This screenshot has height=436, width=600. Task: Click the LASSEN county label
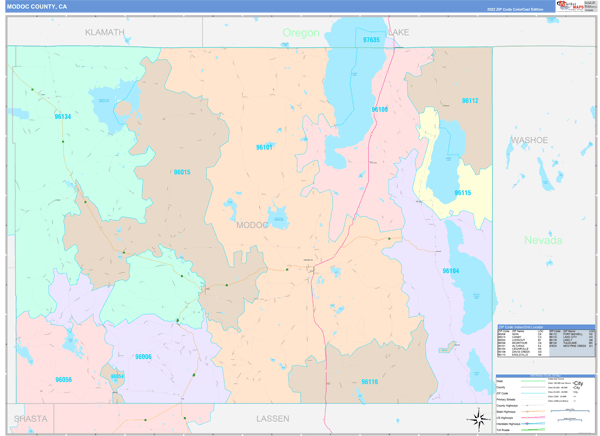(271, 418)
